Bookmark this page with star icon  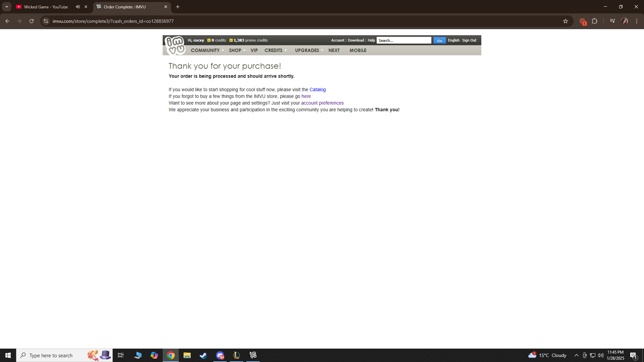(x=566, y=21)
